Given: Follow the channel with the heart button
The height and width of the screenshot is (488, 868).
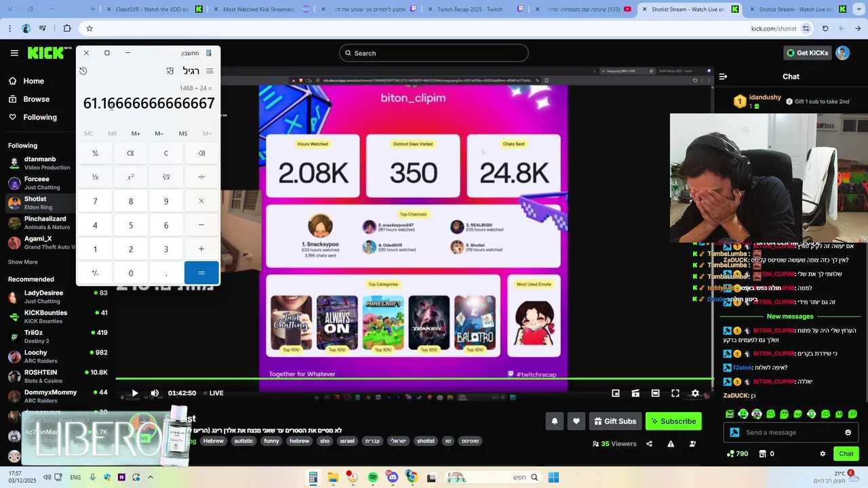Looking at the screenshot, I should coord(576,421).
